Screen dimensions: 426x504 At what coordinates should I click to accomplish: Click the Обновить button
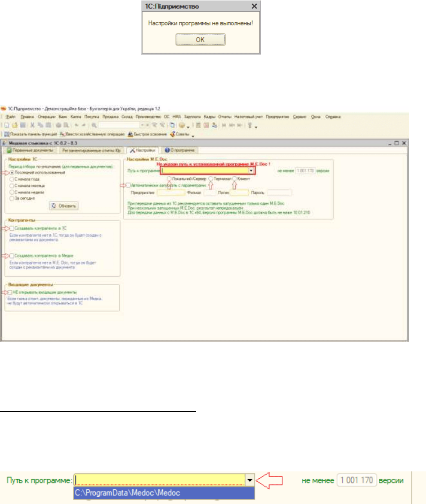coord(64,206)
